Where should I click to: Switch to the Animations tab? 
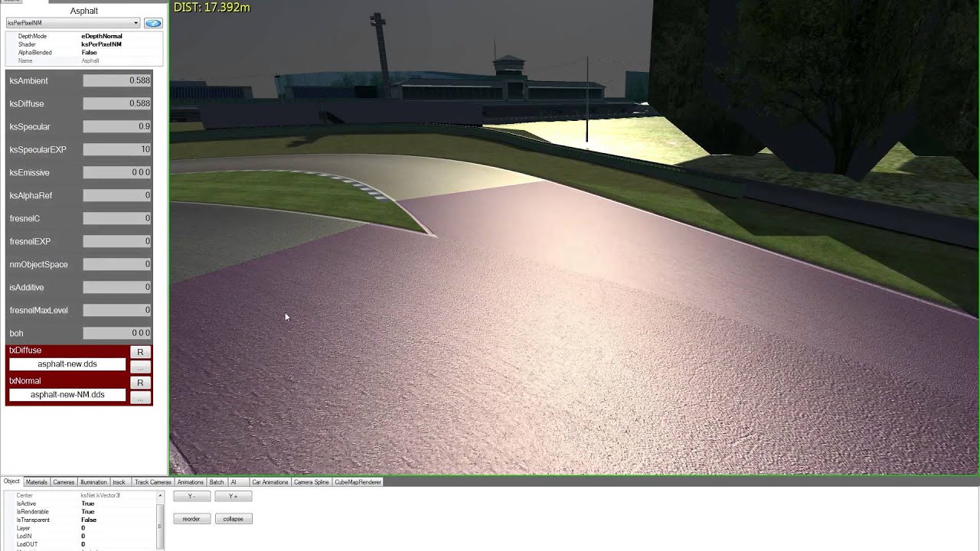click(191, 482)
